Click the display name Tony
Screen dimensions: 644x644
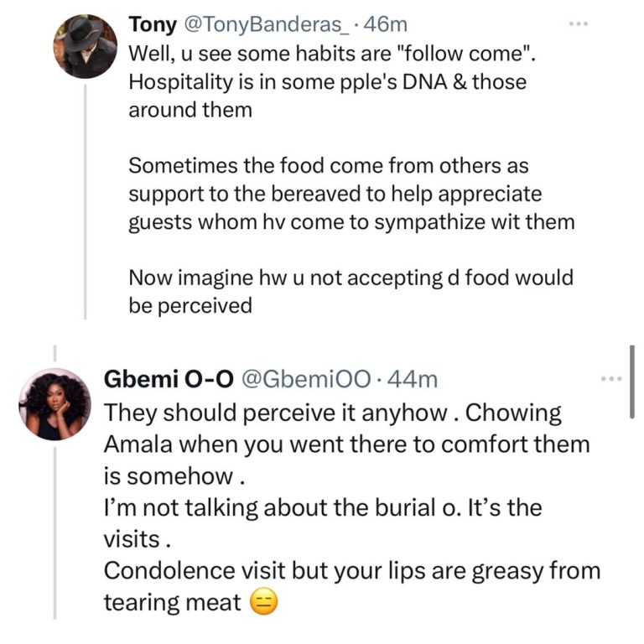pyautogui.click(x=151, y=25)
